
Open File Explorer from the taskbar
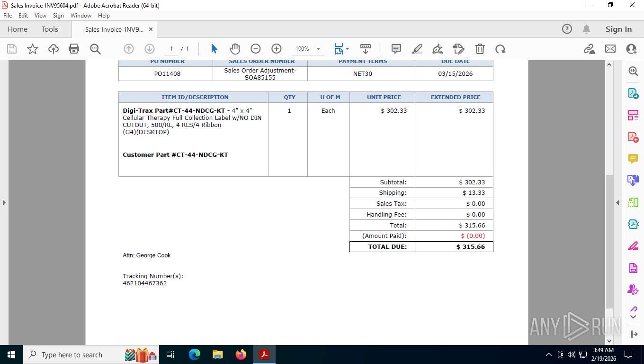(x=217, y=355)
